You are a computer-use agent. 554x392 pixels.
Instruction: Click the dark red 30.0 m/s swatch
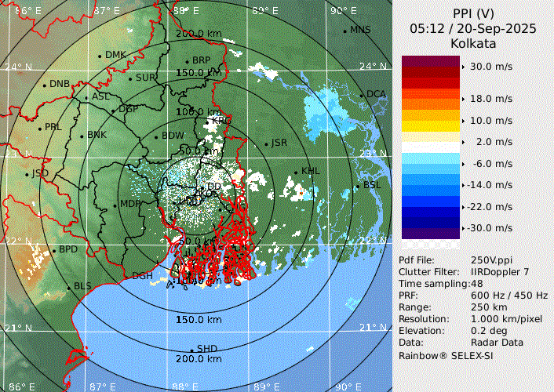tap(430, 67)
